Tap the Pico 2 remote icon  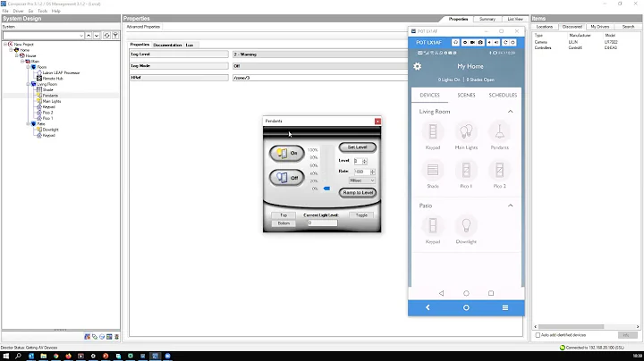click(499, 170)
